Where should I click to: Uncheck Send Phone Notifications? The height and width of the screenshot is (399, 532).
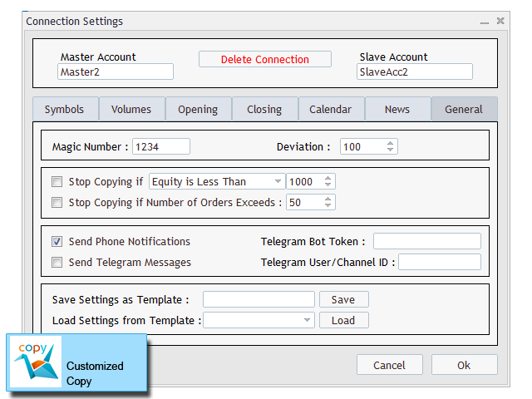point(57,242)
